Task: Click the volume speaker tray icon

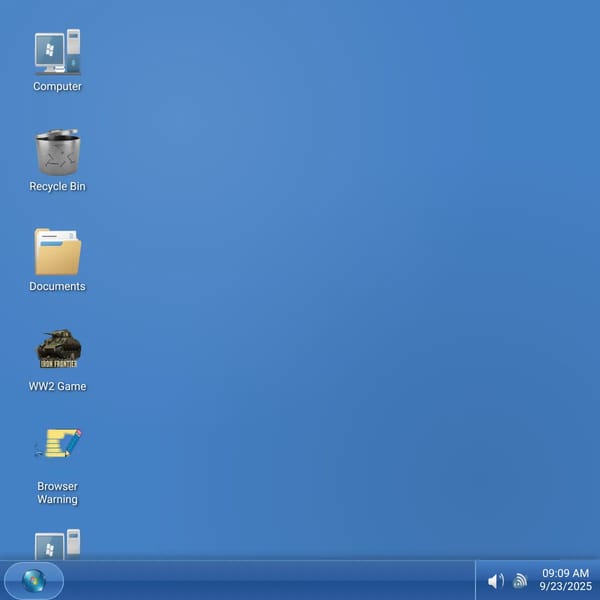Action: tap(496, 581)
